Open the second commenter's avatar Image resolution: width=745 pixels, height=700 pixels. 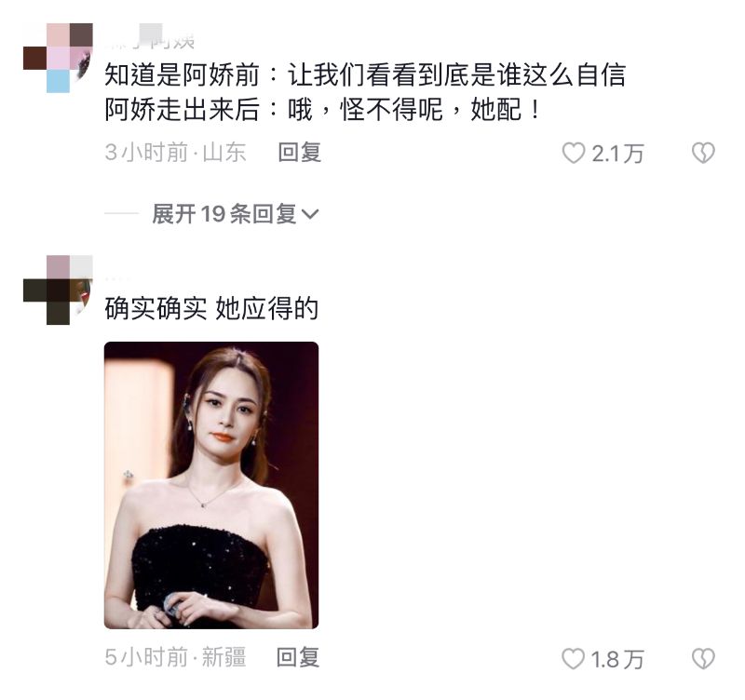coord(58,290)
